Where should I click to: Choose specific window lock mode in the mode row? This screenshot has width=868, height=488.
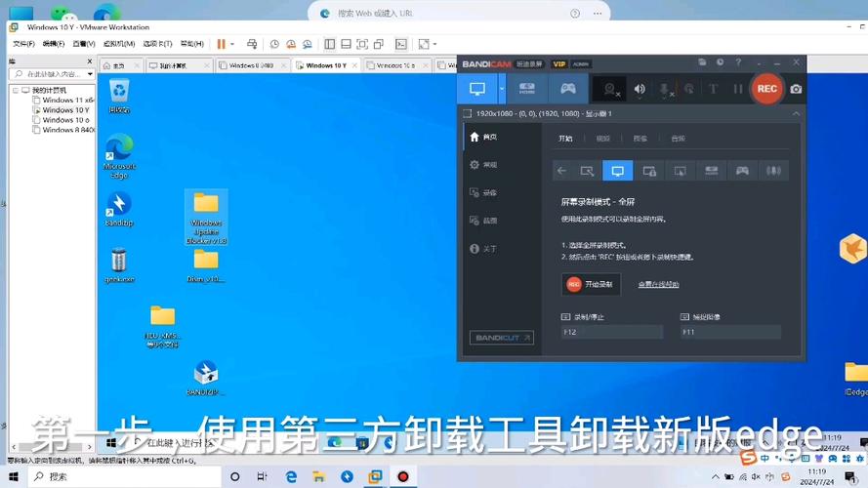point(648,171)
